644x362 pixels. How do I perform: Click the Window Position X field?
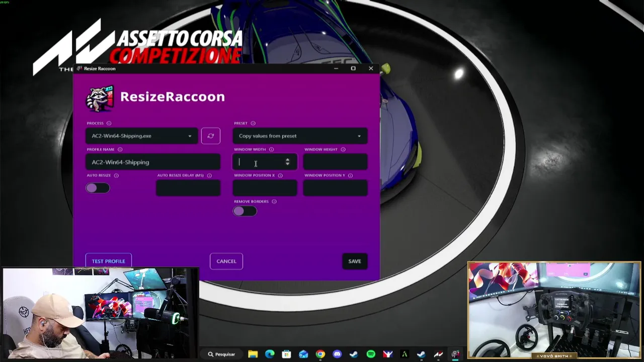click(x=265, y=188)
